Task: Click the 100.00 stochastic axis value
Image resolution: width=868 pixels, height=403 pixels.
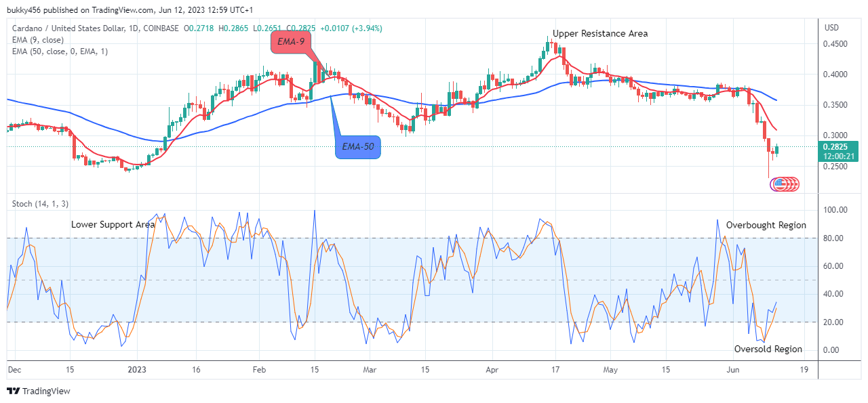Action: coord(835,210)
